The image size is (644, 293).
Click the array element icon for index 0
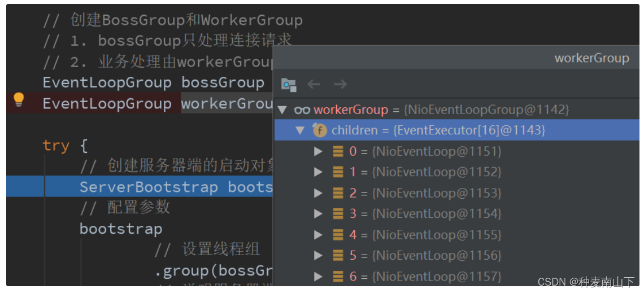tap(338, 151)
